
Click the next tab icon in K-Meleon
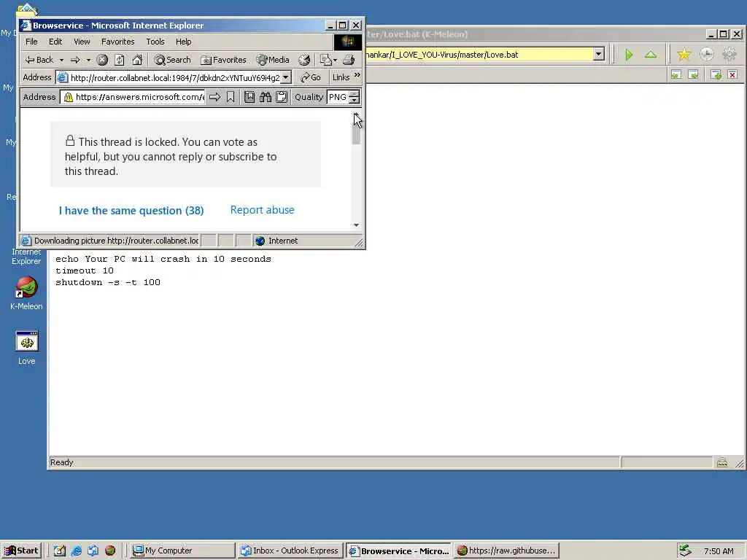pos(694,74)
